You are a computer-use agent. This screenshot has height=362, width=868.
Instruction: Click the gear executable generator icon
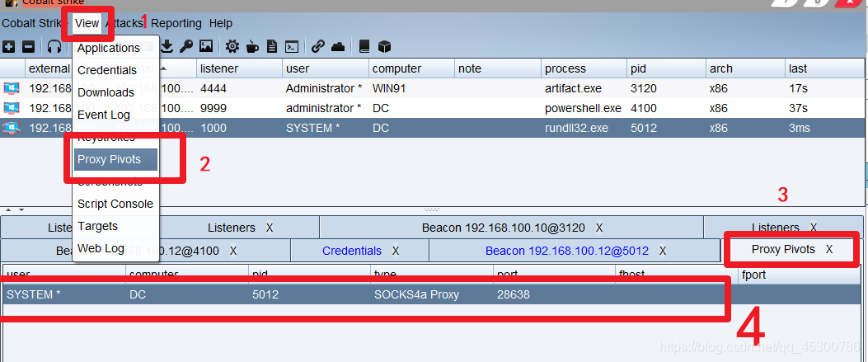[232, 47]
